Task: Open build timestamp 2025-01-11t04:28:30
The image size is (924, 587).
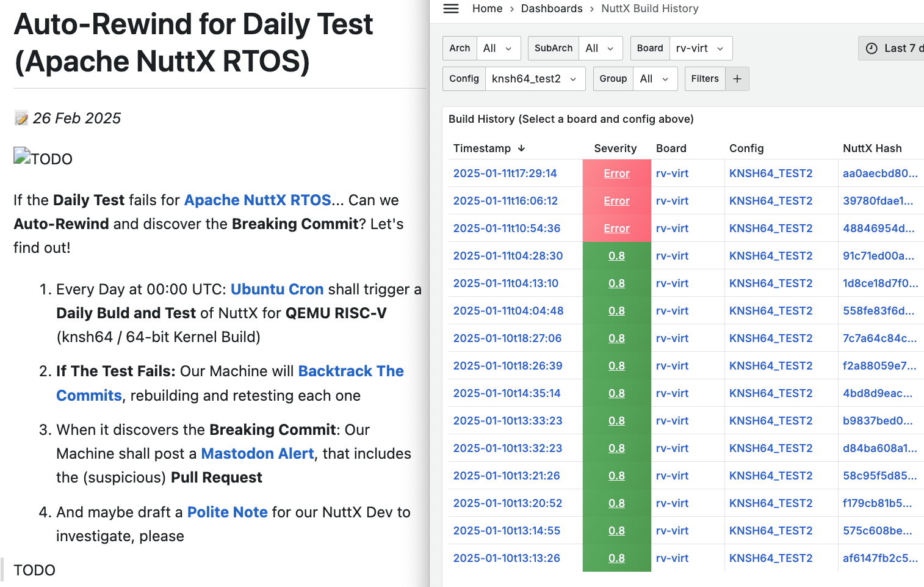Action: click(x=508, y=256)
